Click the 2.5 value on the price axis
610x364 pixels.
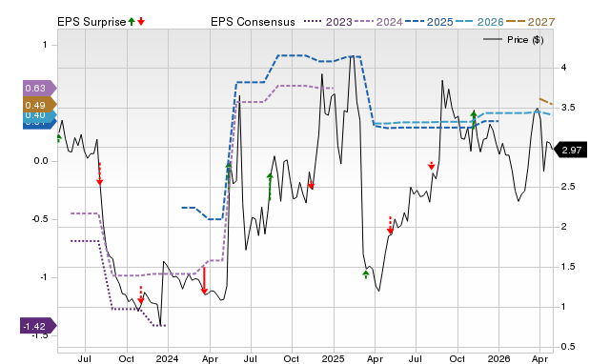coord(568,187)
